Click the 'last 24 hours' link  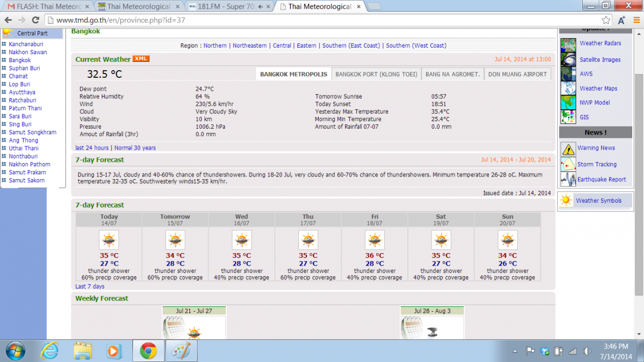click(92, 148)
